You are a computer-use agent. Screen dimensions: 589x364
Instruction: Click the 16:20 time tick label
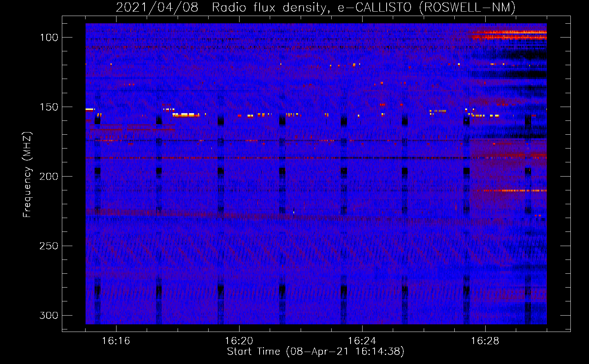pyautogui.click(x=239, y=341)
